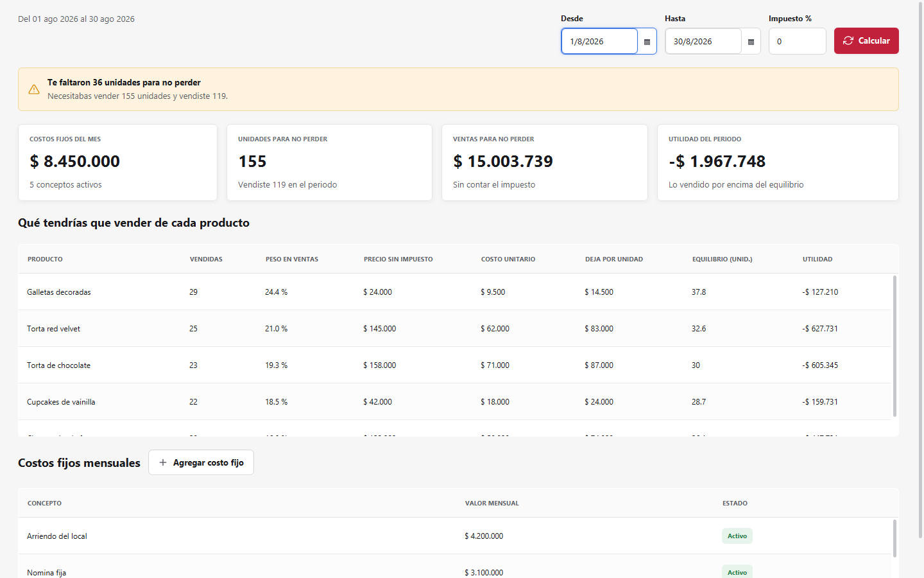The height and width of the screenshot is (578, 924).
Task: Click the PRODUCTO column header
Action: (x=45, y=259)
